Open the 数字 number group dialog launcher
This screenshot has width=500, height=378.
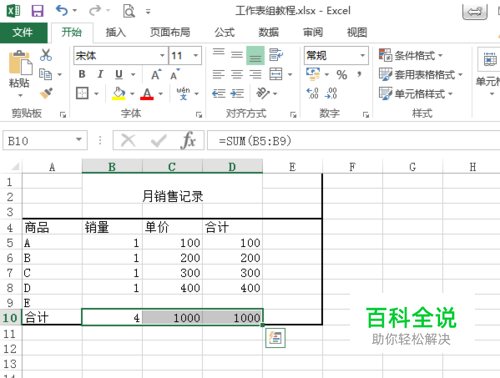coord(366,115)
